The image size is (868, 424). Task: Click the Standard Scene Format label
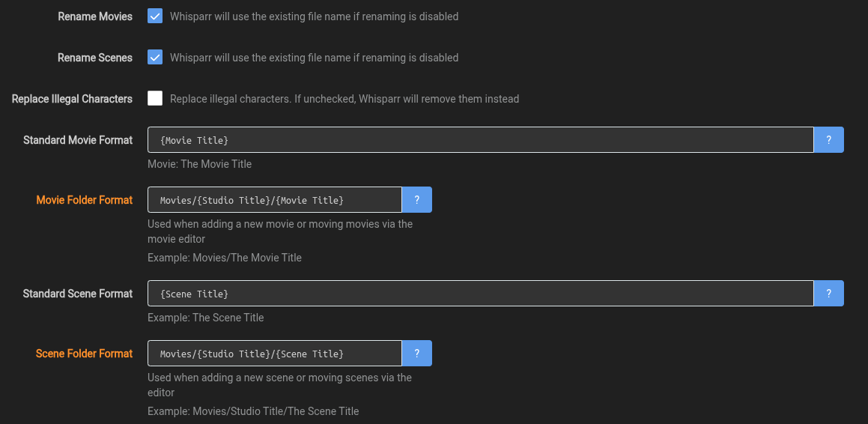click(78, 294)
